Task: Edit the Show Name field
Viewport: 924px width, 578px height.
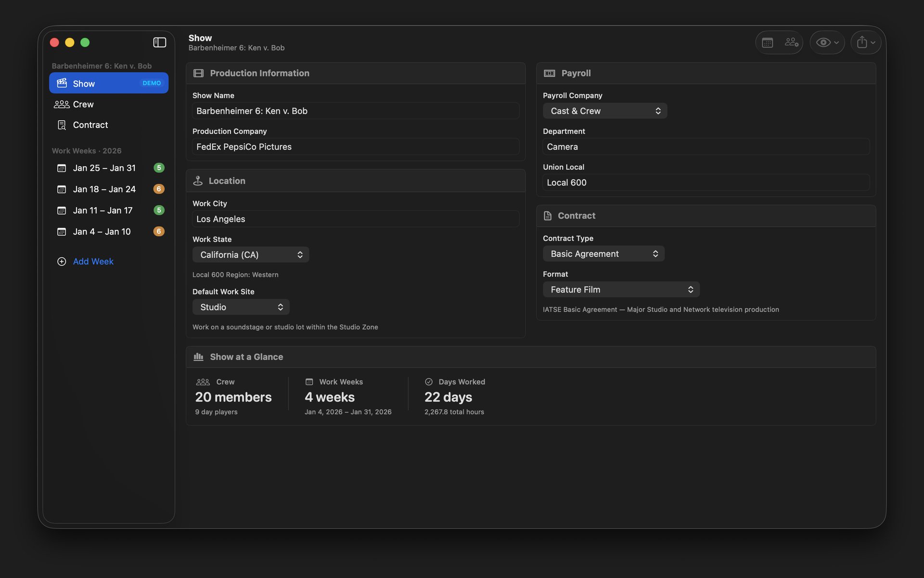Action: pyautogui.click(x=356, y=111)
